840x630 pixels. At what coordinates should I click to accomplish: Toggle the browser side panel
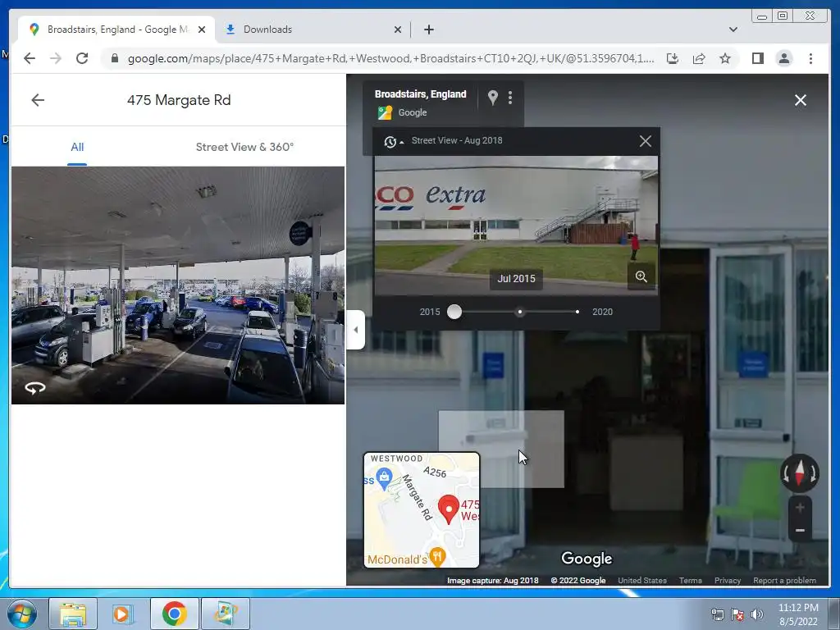coord(757,58)
